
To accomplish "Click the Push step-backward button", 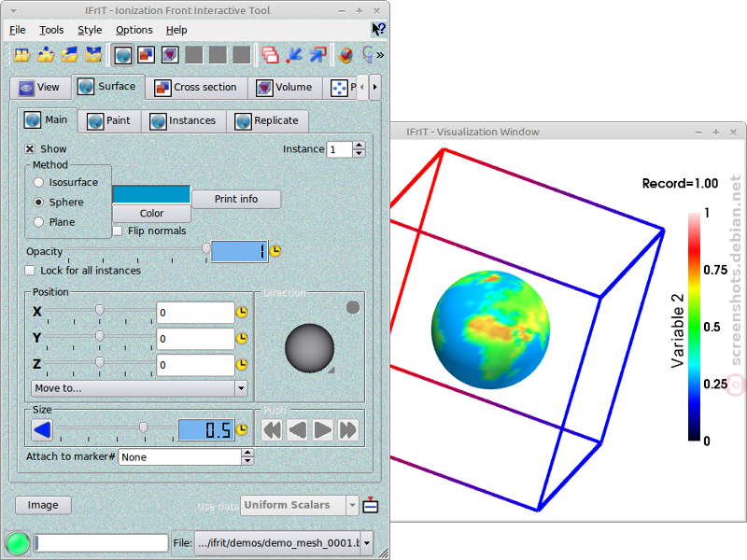I will click(x=298, y=430).
